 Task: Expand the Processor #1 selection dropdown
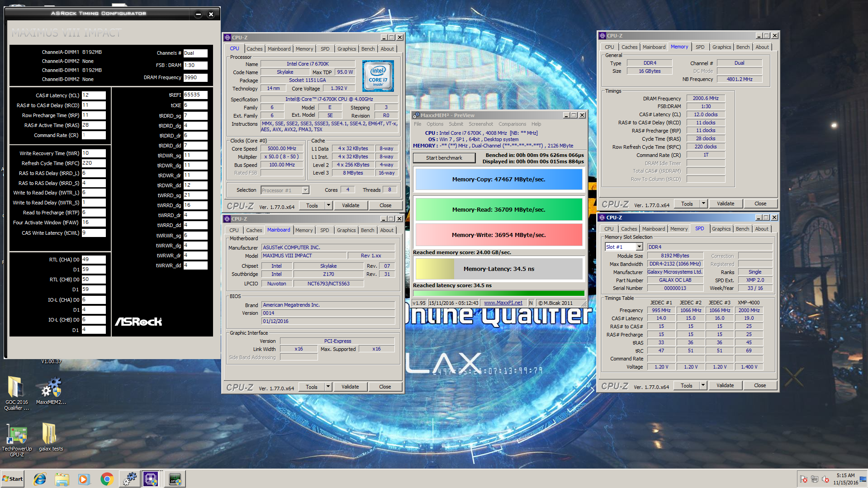pos(305,190)
